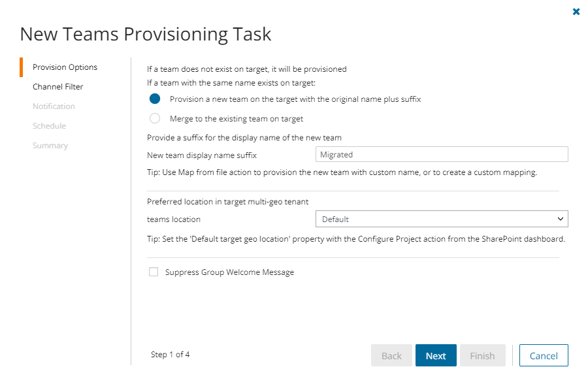Close the provisioning task dialog
This screenshot has height=386, width=588.
coord(576,12)
